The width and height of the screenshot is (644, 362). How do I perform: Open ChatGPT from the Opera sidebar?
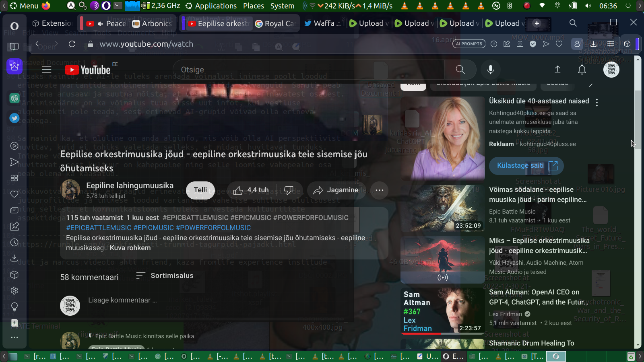[x=14, y=98]
